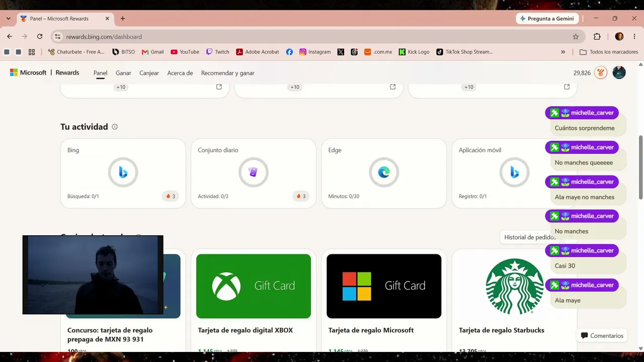Image resolution: width=644 pixels, height=362 pixels.
Task: Open the X bookmark icon
Action: pos(341,52)
